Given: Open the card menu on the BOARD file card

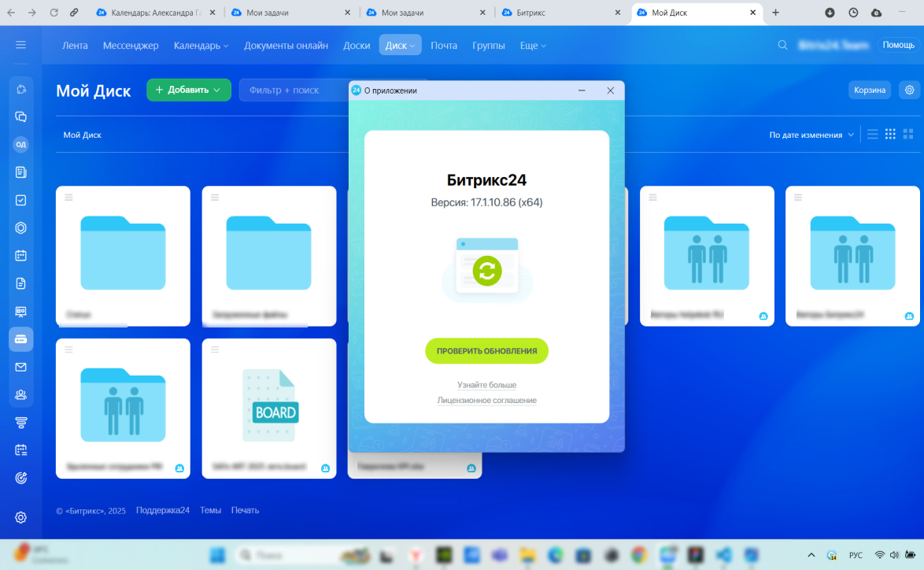Looking at the screenshot, I should pos(215,350).
